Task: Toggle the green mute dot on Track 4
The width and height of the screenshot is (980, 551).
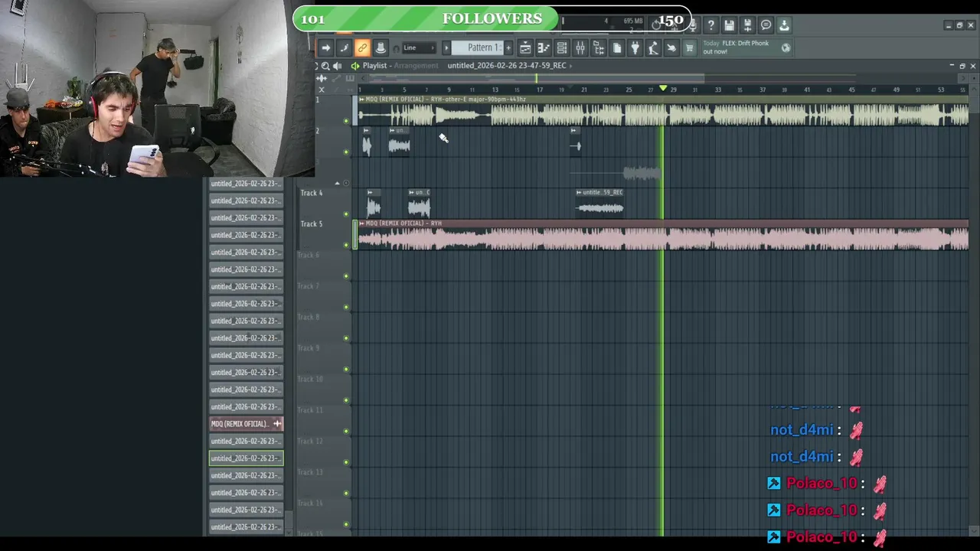Action: [346, 214]
